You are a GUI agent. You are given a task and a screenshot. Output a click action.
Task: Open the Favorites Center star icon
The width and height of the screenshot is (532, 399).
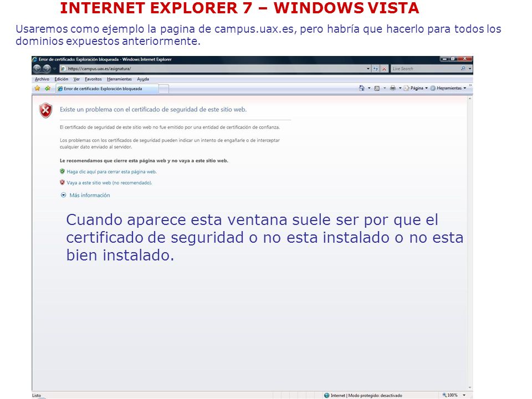tap(37, 88)
